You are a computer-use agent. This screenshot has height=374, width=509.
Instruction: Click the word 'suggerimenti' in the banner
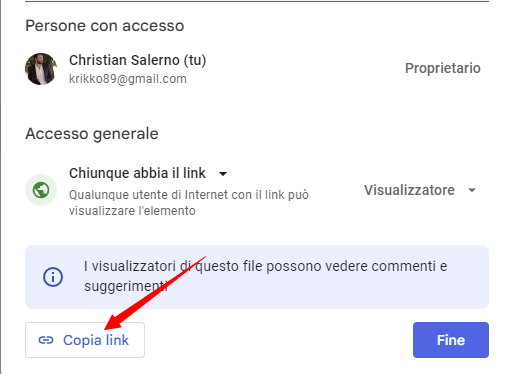click(126, 286)
